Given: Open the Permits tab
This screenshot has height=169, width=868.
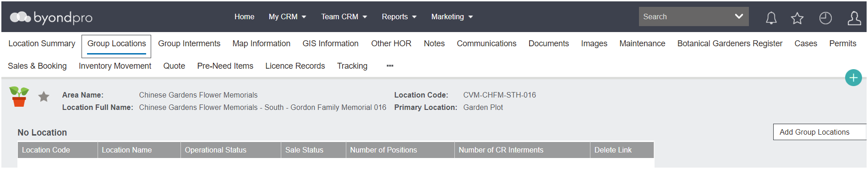Looking at the screenshot, I should tap(842, 44).
